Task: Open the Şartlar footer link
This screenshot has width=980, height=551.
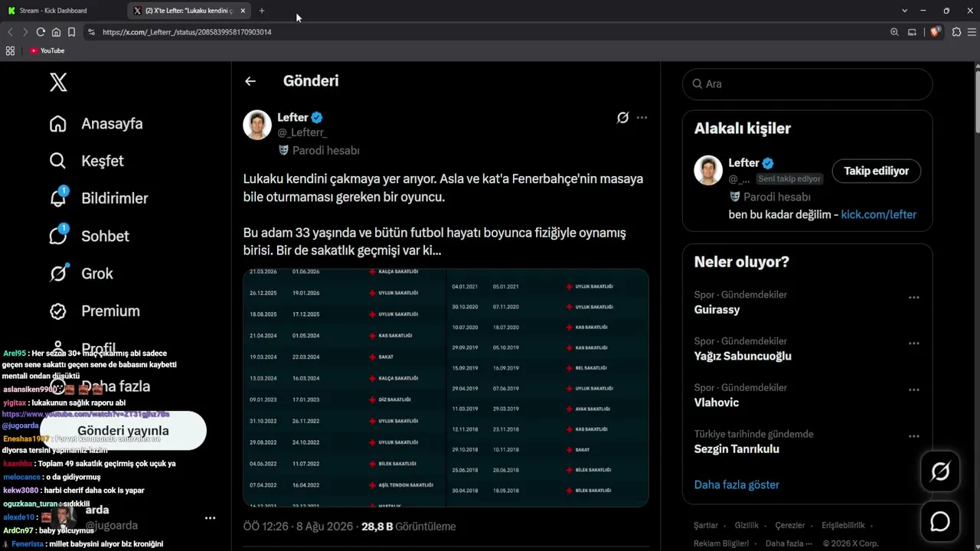Action: tap(706, 526)
